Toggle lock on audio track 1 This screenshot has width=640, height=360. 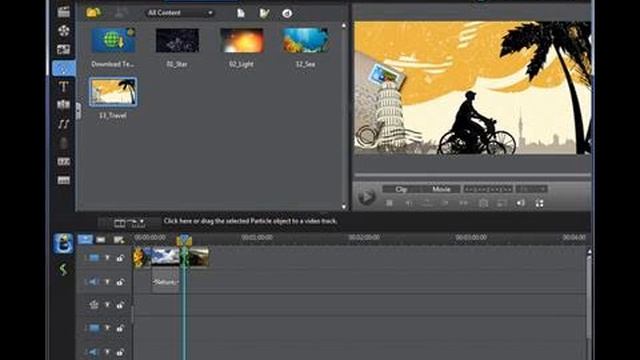point(120,282)
